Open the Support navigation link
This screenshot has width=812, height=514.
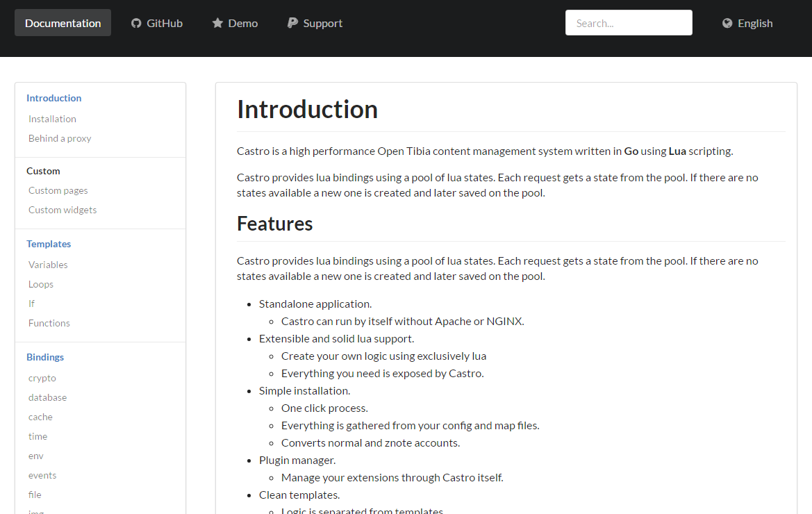click(315, 23)
